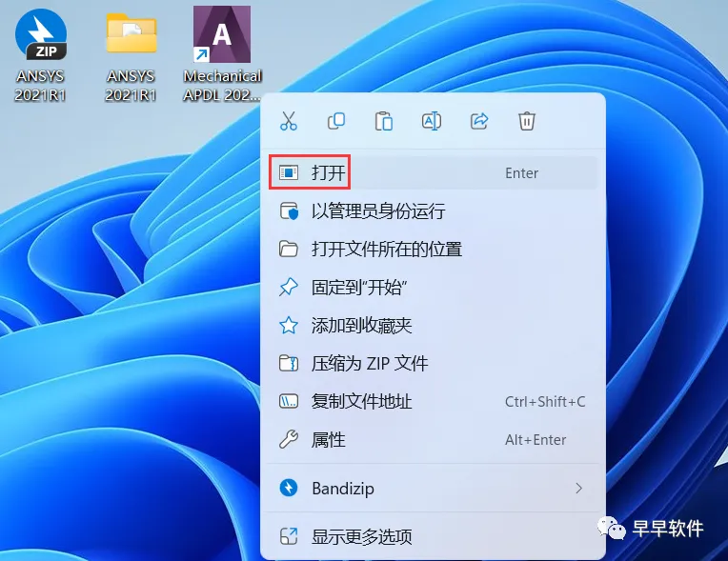The image size is (728, 561).
Task: Expand the Bandizip submenu arrow
Action: (578, 489)
